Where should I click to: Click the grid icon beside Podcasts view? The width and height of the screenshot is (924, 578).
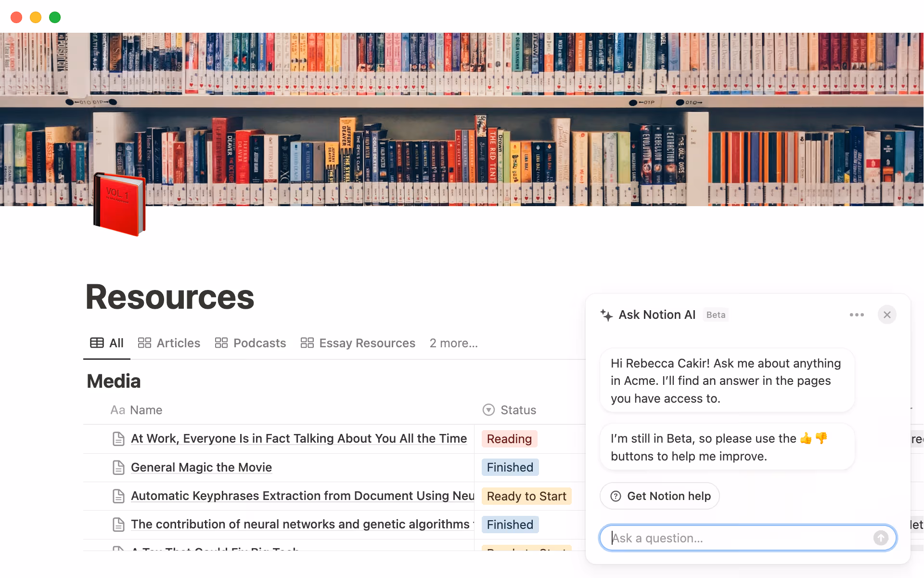(221, 342)
